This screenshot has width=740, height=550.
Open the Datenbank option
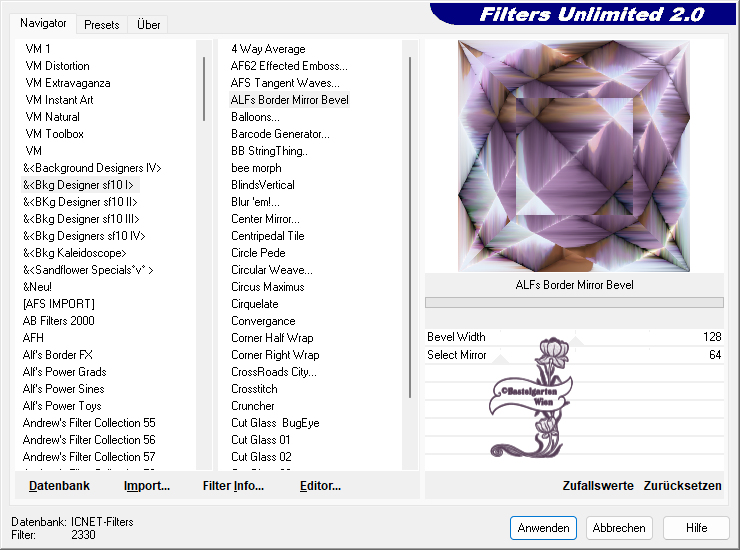tap(59, 486)
